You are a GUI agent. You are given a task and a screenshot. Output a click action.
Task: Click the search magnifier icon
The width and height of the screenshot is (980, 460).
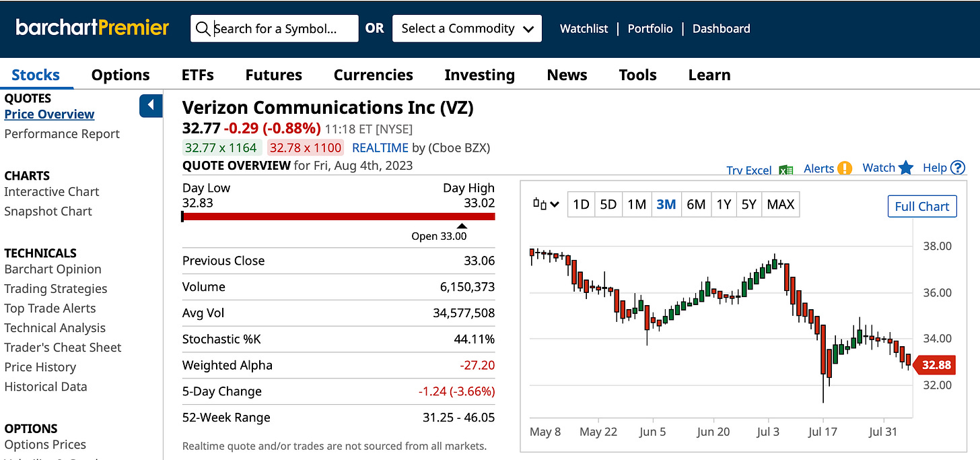tap(203, 29)
